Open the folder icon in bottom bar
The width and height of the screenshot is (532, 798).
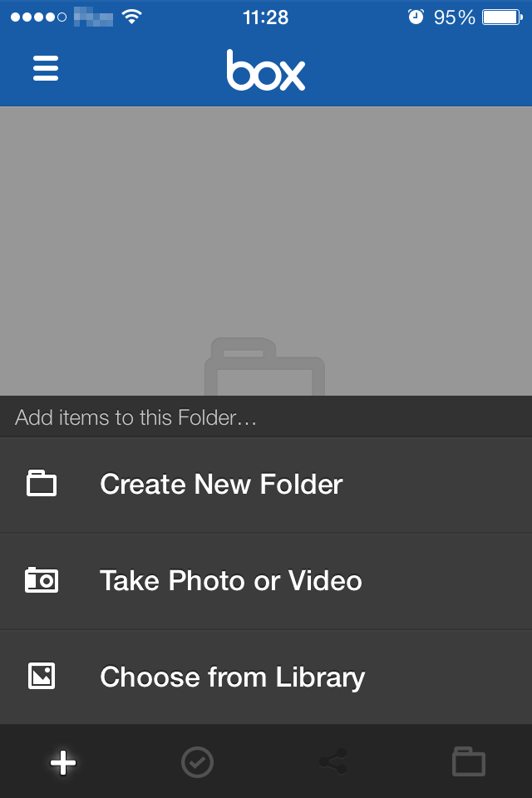click(x=469, y=762)
